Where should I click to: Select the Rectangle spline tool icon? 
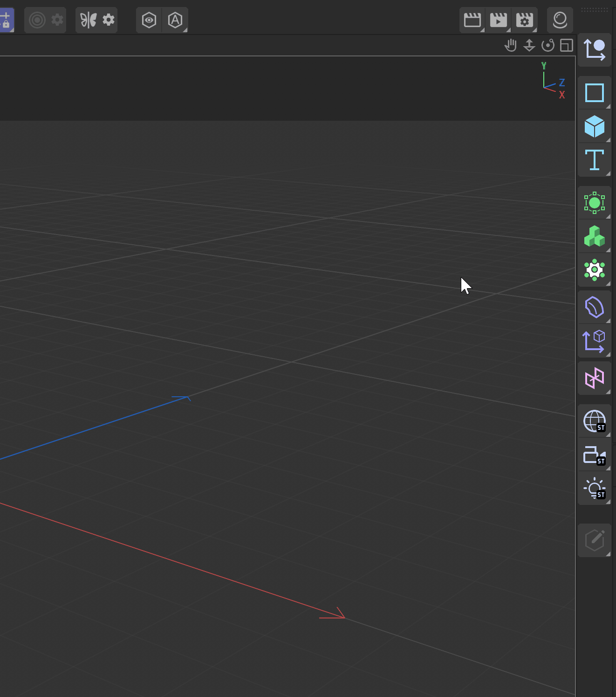point(595,93)
